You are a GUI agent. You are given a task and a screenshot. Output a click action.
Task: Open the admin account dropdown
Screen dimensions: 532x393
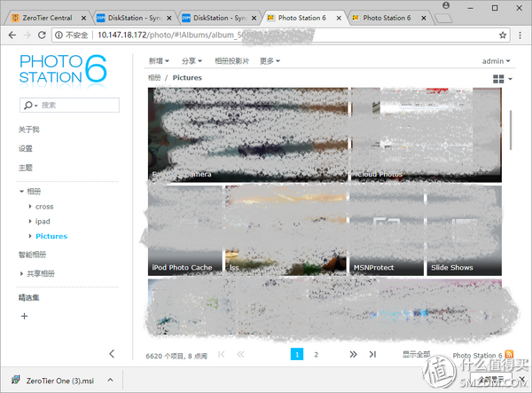click(496, 61)
